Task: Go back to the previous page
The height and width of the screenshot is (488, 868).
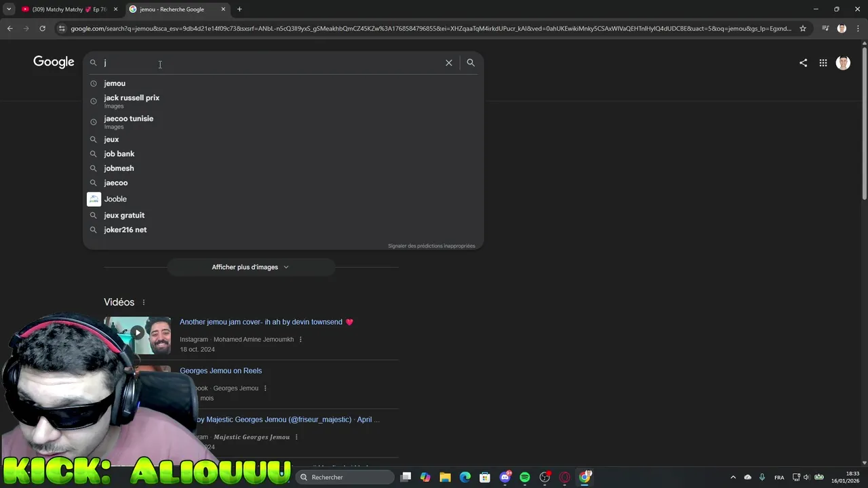Action: click(x=9, y=28)
